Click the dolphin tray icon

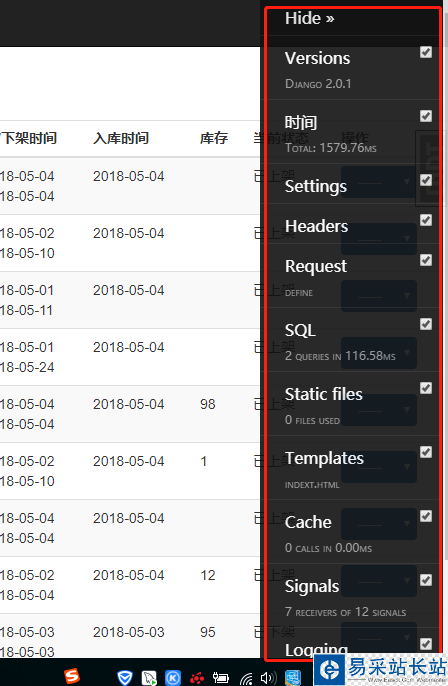click(149, 678)
